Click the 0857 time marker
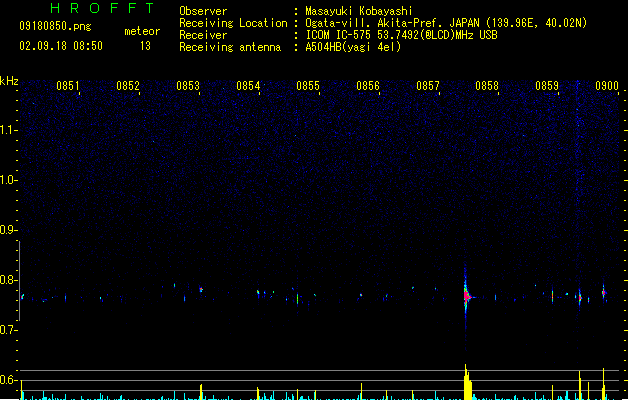The image size is (629, 400). tap(428, 86)
